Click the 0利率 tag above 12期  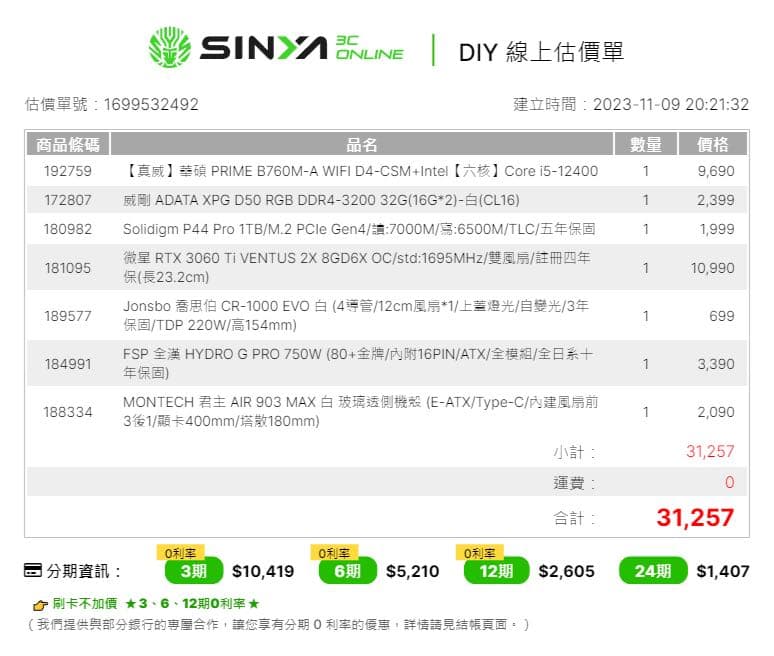pyautogui.click(x=479, y=553)
